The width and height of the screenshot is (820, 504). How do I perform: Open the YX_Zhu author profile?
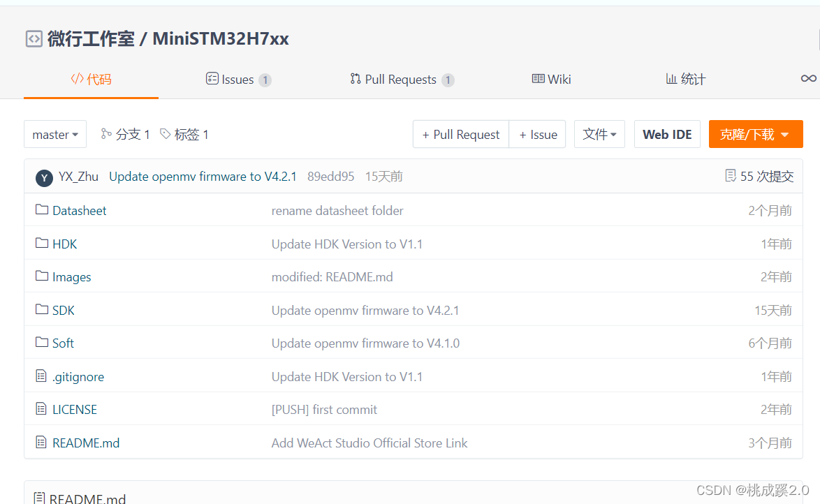pos(78,177)
